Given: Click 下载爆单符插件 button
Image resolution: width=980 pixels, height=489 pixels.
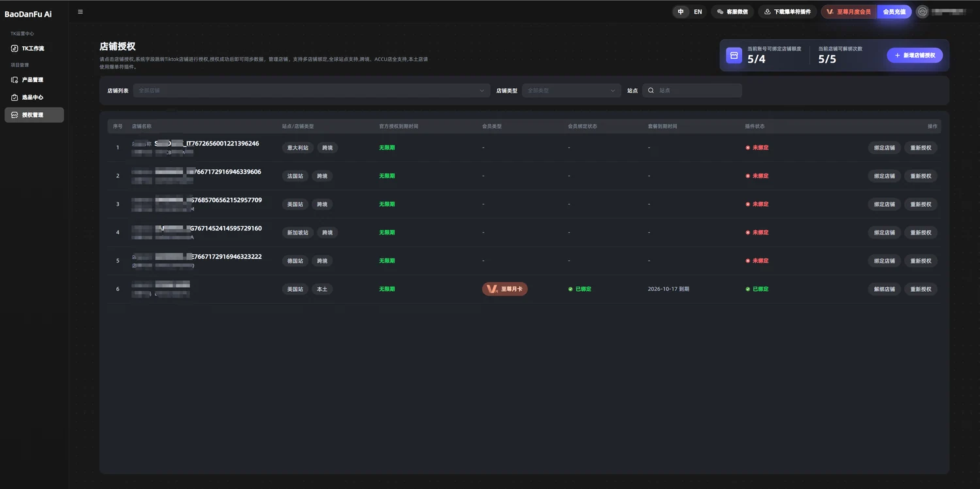Looking at the screenshot, I should [x=787, y=12].
